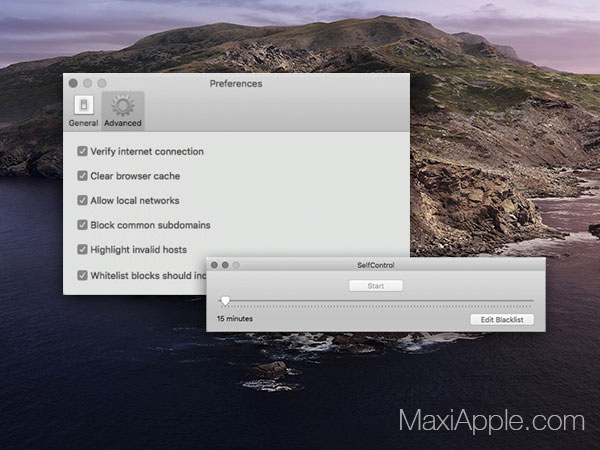The width and height of the screenshot is (600, 450).
Task: Click the block duration slider thumb
Action: 225,301
